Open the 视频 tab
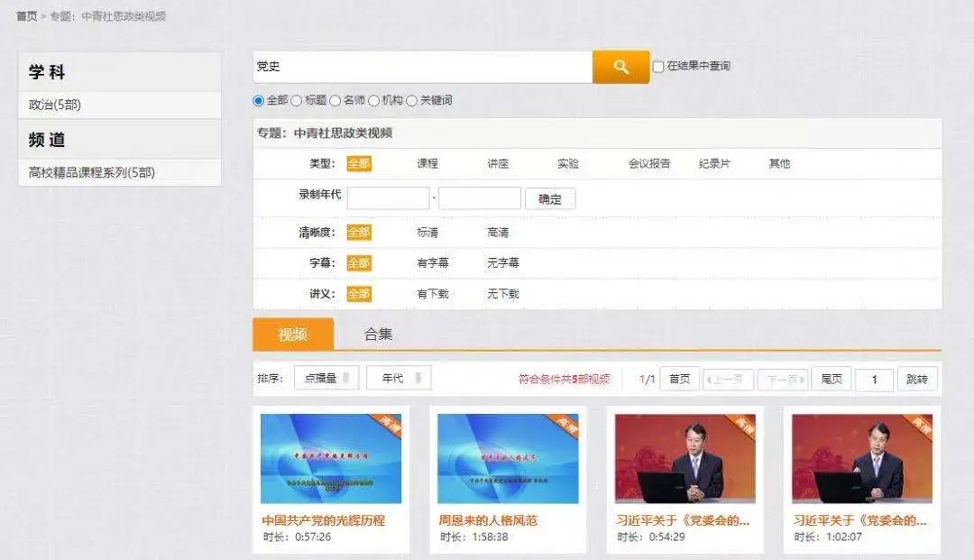Screen dimensions: 974x560 point(293,335)
